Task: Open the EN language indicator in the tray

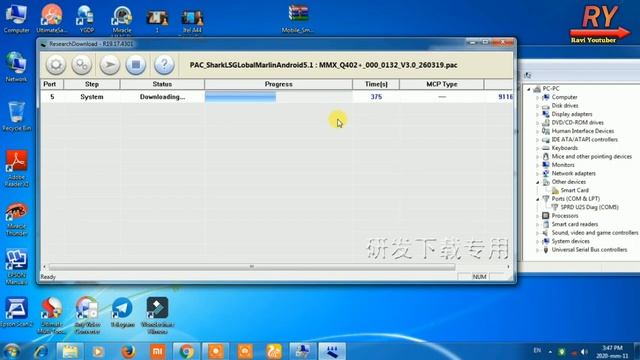Action: coord(537,351)
